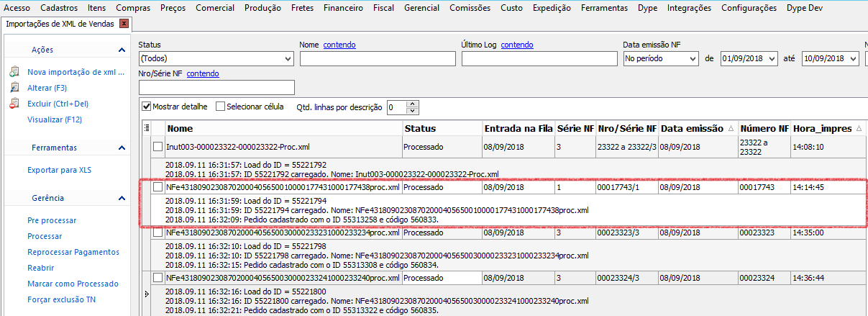Image resolution: width=868 pixels, height=316 pixels.
Task: Open the Financeiro menu
Action: pos(344,8)
